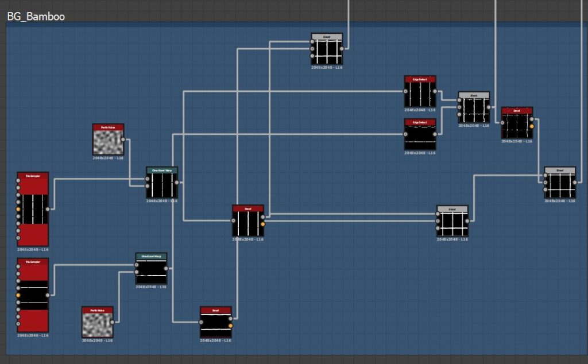
Task: Select the vertical-lines Tile Sampler node
Action: pos(33,209)
